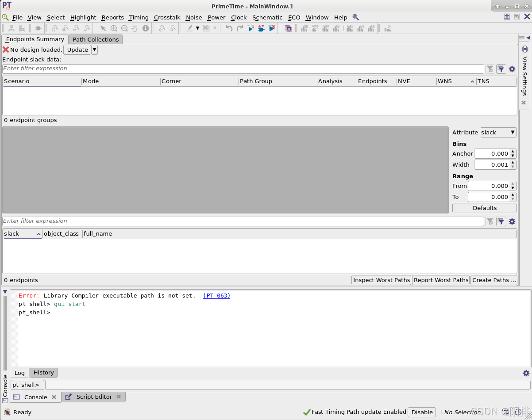Screen dimensions: 532x420
Task: Open the highlight pen color dropdown arrow
Action: 197,28
